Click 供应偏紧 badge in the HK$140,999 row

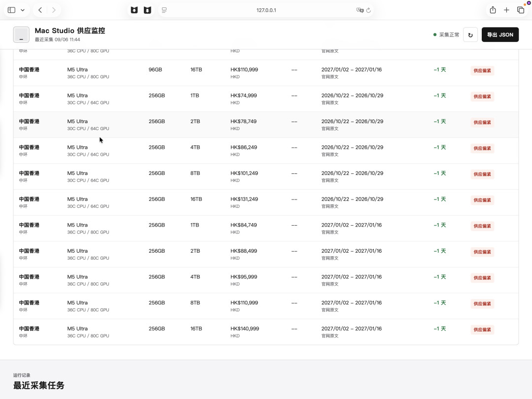pos(482,330)
